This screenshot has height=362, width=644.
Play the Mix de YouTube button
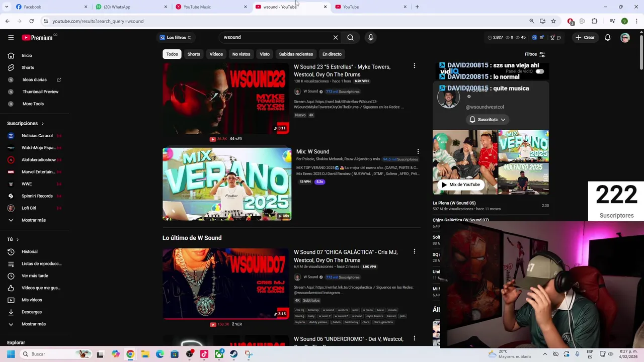click(x=460, y=185)
